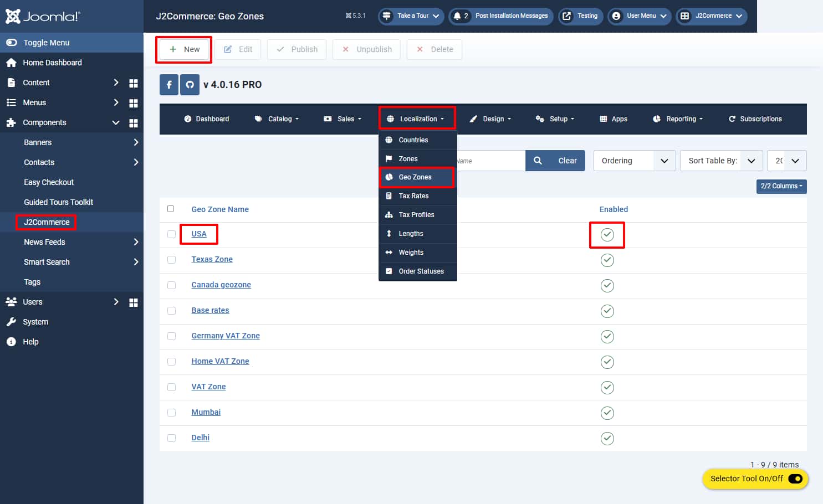Toggle enabled status for USA
823x504 pixels.
607,235
